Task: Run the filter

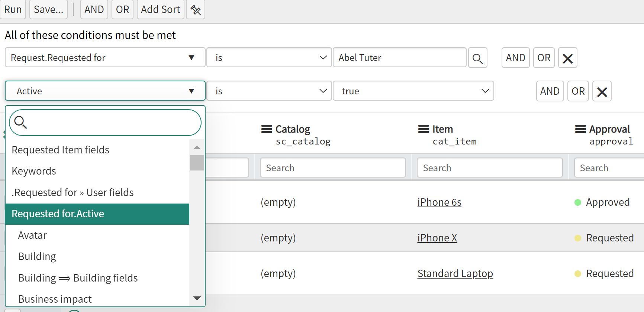Action: point(13,9)
